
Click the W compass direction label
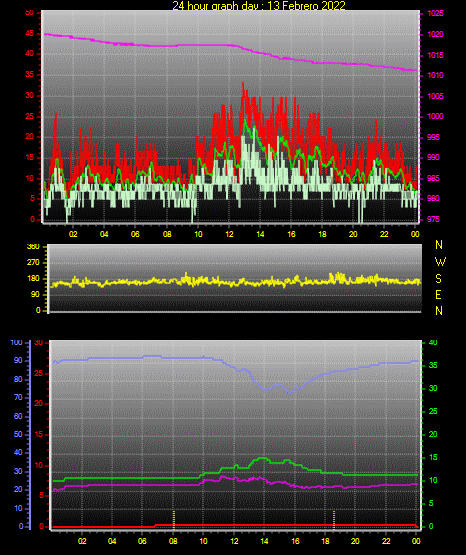[x=440, y=262]
